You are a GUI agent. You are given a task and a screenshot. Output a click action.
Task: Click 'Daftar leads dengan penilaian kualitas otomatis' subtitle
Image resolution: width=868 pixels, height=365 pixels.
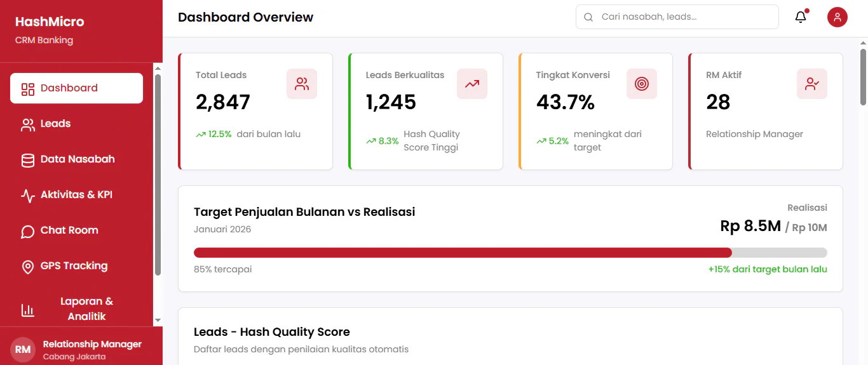click(x=301, y=349)
